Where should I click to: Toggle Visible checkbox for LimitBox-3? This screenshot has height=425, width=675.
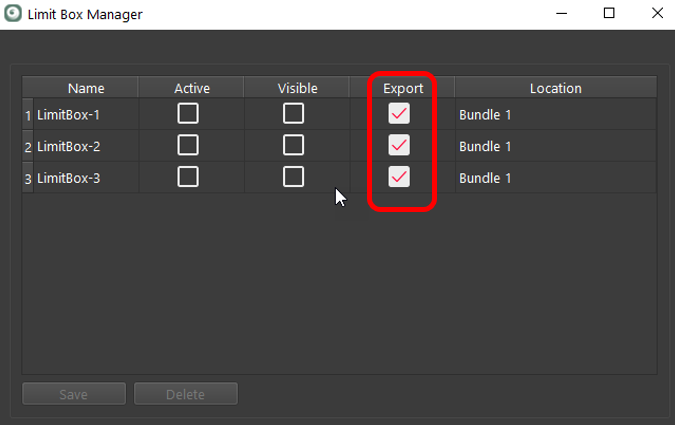pyautogui.click(x=293, y=177)
